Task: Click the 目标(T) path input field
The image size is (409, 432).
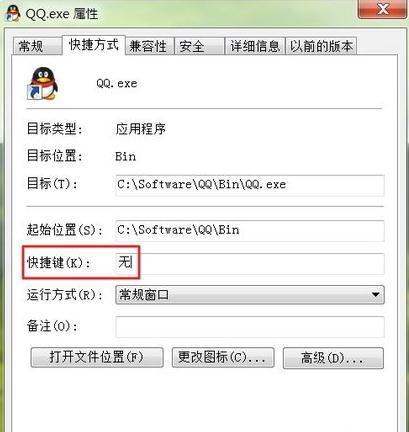Action: [x=250, y=185]
